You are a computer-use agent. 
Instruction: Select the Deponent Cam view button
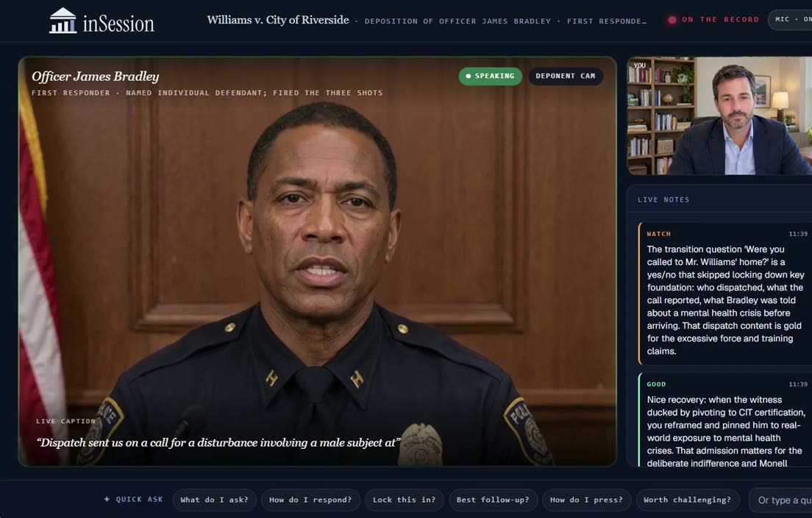coord(566,76)
